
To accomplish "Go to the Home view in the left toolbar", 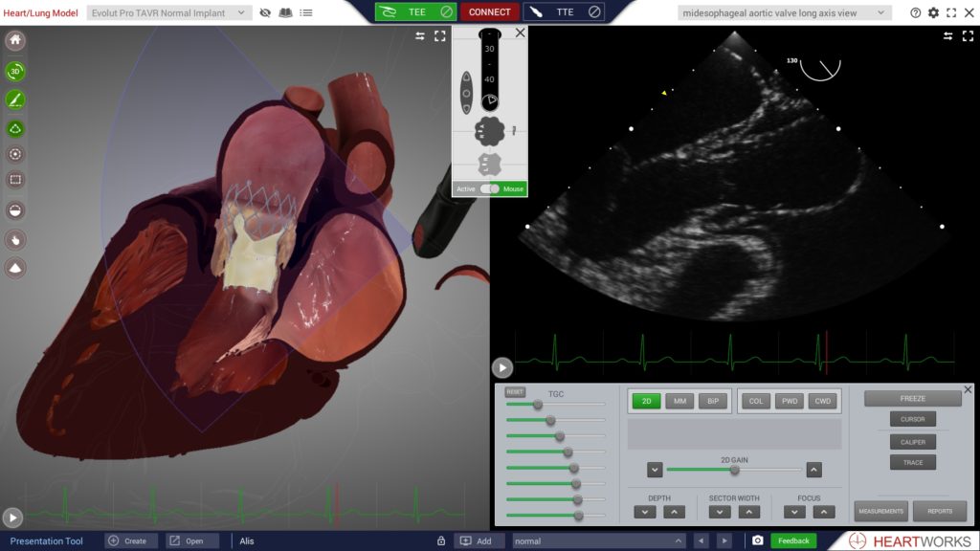I will tap(15, 40).
